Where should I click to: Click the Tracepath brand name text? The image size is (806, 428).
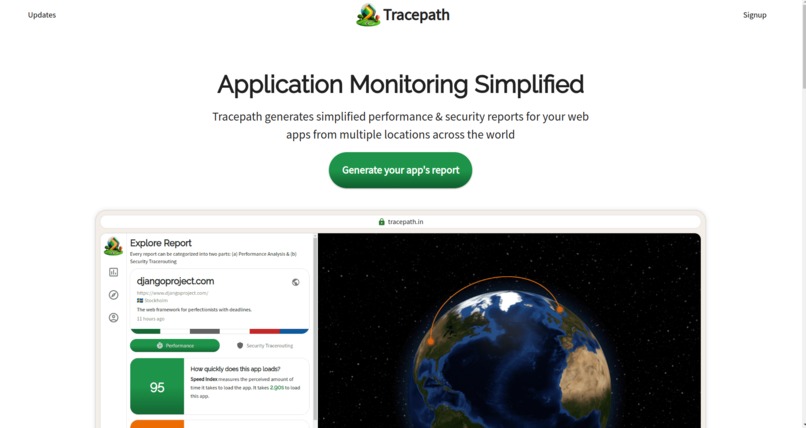[416, 15]
